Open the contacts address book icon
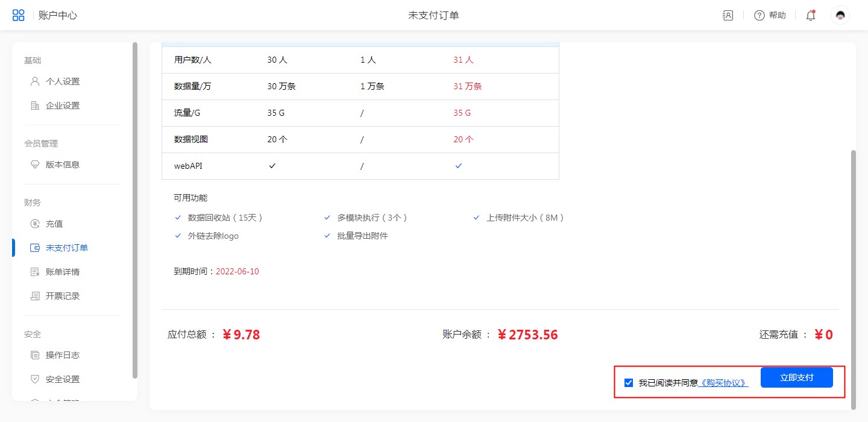 pos(728,16)
